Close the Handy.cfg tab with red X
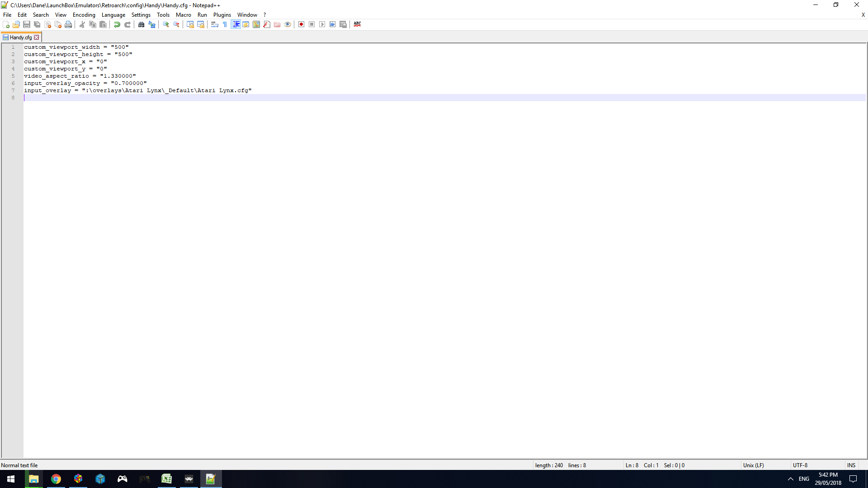 pyautogui.click(x=37, y=38)
